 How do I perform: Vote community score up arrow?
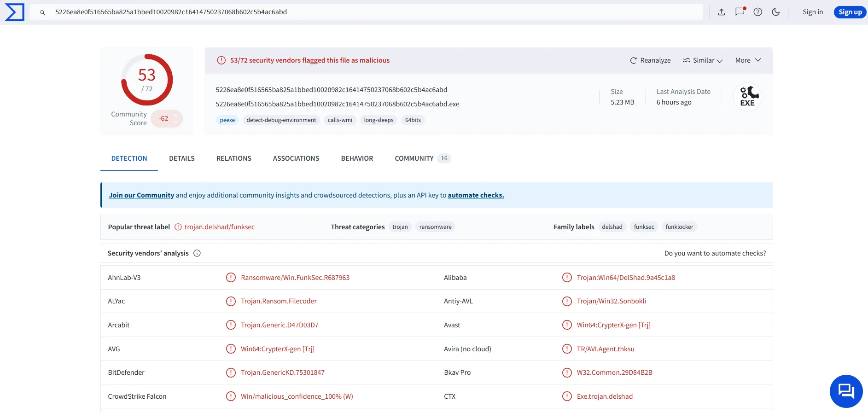pyautogui.click(x=175, y=115)
